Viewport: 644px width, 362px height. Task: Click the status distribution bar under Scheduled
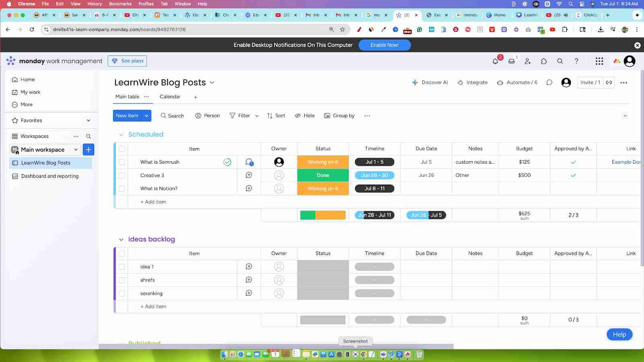322,215
